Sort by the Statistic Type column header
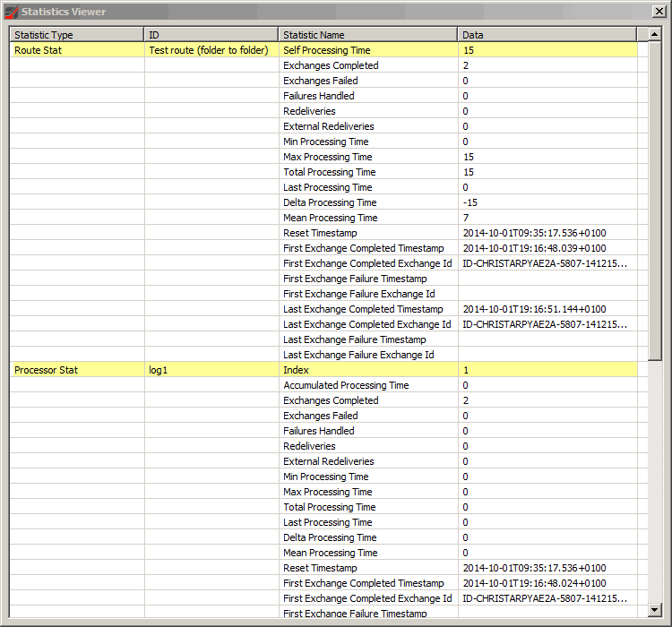Image resolution: width=672 pixels, height=627 pixels. point(76,35)
